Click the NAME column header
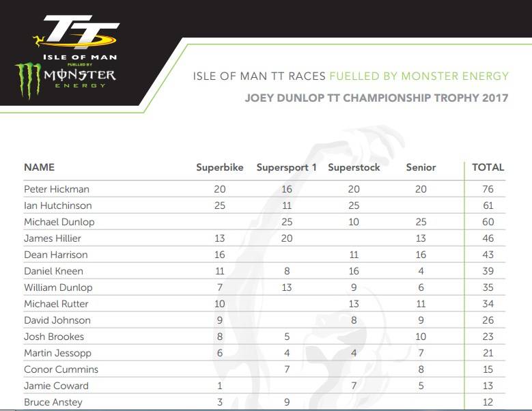The height and width of the screenshot is (411, 532). tap(40, 167)
